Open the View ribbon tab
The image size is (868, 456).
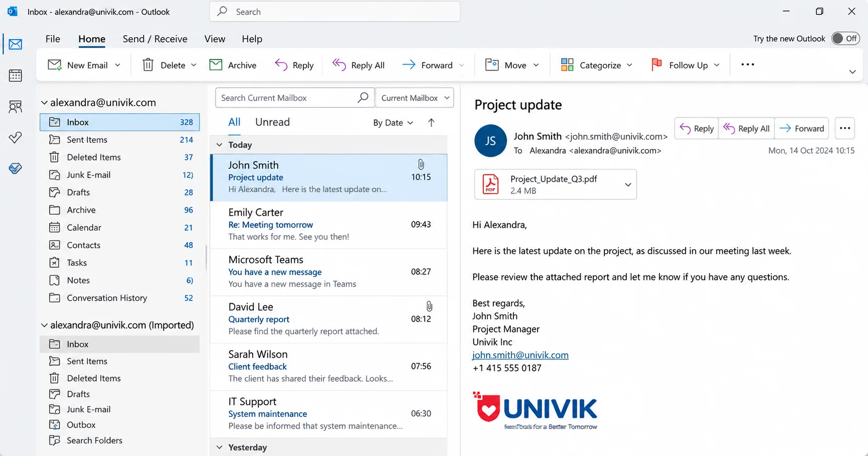click(x=215, y=39)
